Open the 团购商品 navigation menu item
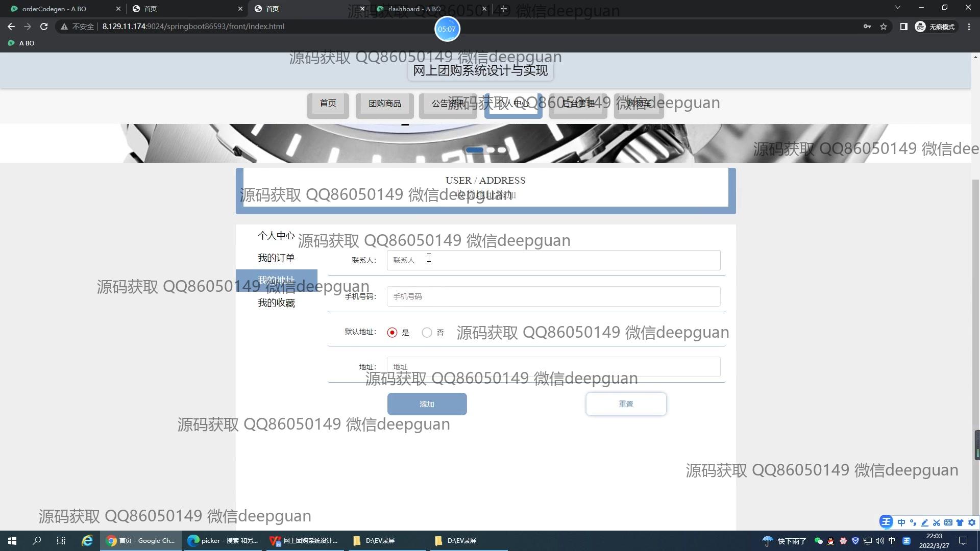The image size is (980, 551). (x=385, y=104)
